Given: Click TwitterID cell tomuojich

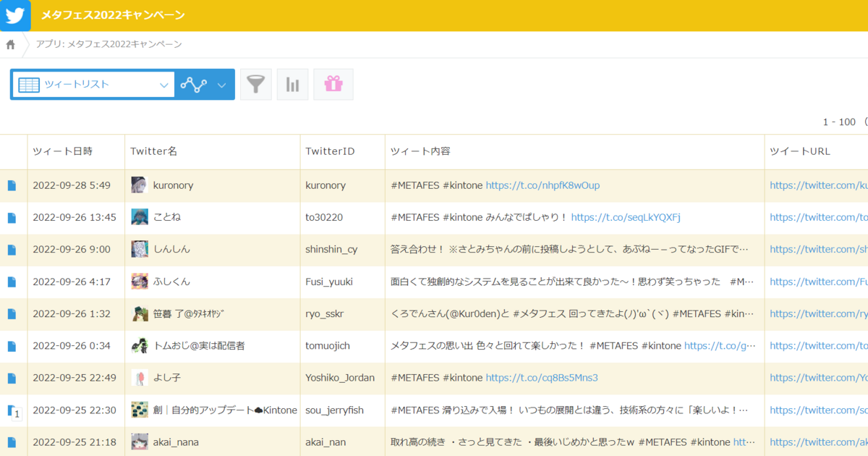Looking at the screenshot, I should tap(328, 345).
